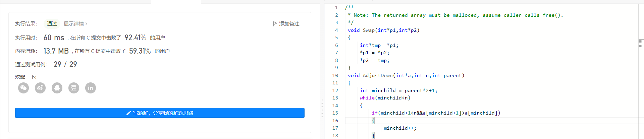Click the '13.7 MB' memory value
This screenshot has height=139, width=644.
tap(56, 51)
